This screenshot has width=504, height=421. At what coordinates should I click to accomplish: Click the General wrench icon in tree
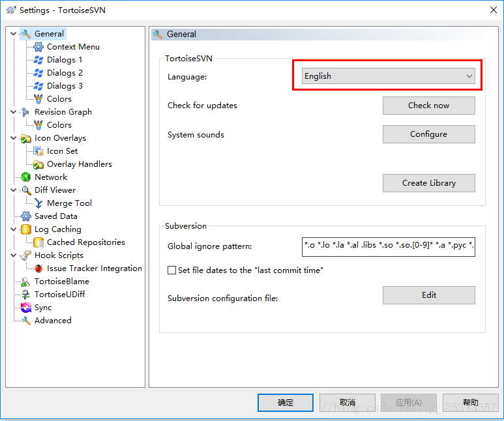(25, 34)
